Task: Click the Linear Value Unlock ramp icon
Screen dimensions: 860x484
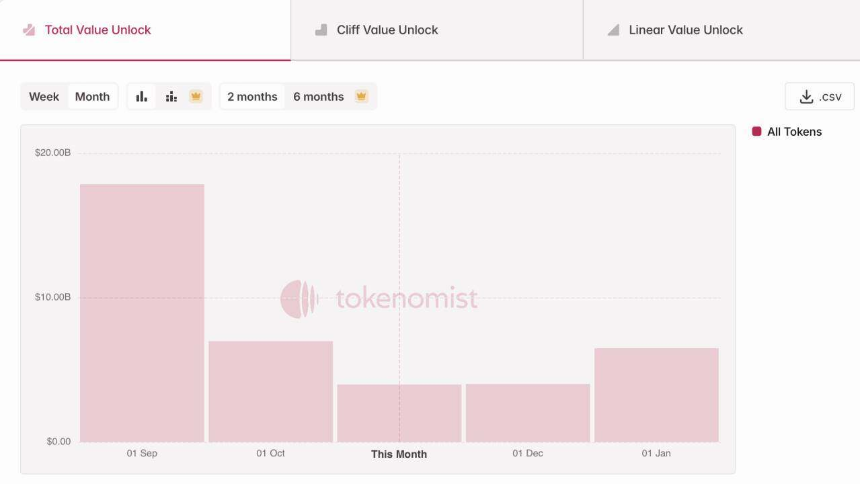Action: coord(613,30)
